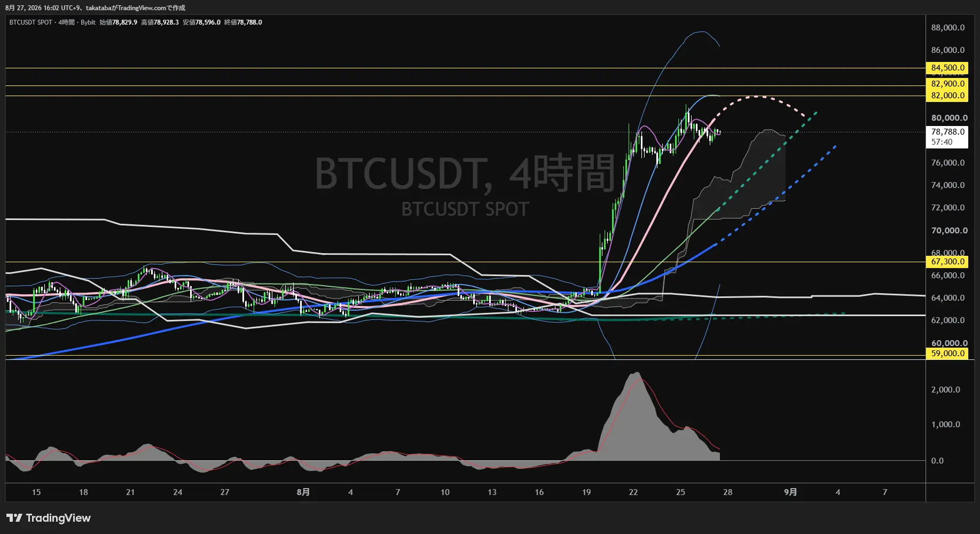Select the 82,000.0 price level label

[947, 96]
